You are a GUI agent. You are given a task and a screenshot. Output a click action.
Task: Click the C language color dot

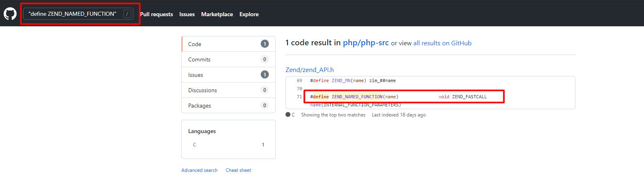(288, 115)
